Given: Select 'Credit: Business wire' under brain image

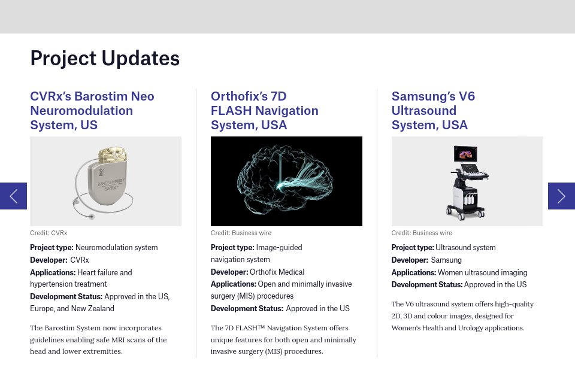Looking at the screenshot, I should click(x=241, y=233).
